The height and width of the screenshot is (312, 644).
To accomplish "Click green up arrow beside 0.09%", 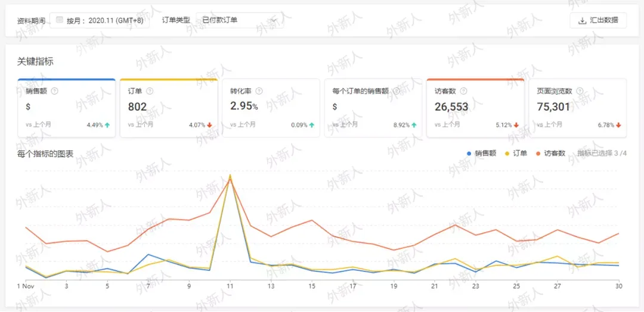I will [312, 124].
